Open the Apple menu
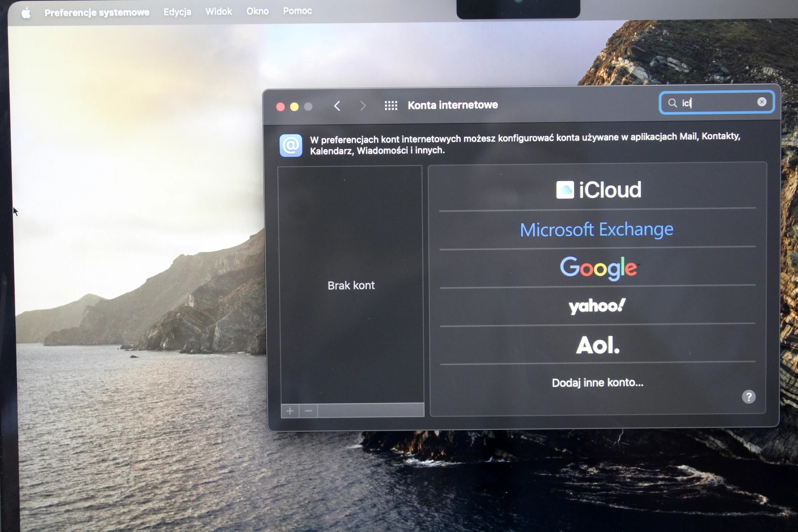The image size is (798, 532). (26, 13)
